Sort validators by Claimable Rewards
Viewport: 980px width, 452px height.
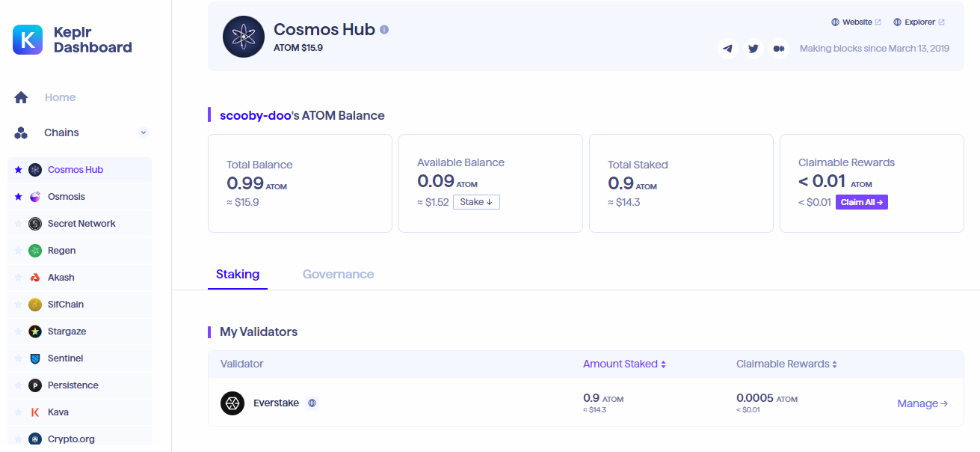pyautogui.click(x=786, y=364)
